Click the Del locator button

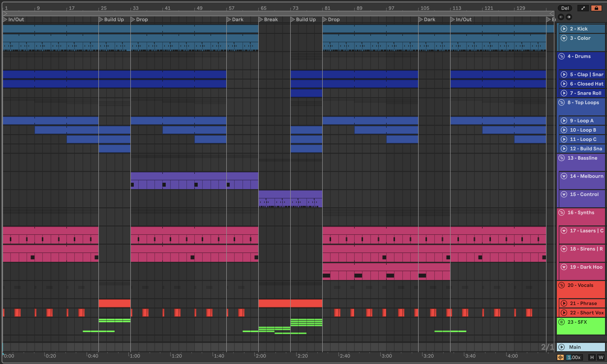pyautogui.click(x=565, y=8)
